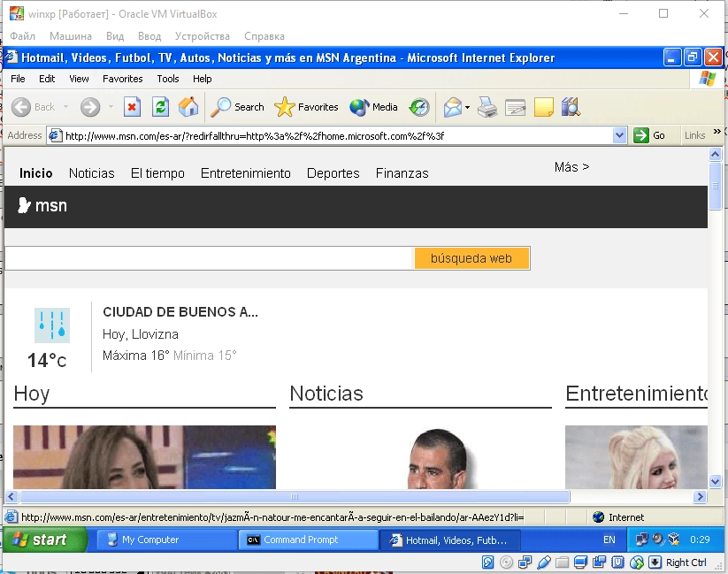
Task: Open the IE View menu
Action: click(79, 79)
